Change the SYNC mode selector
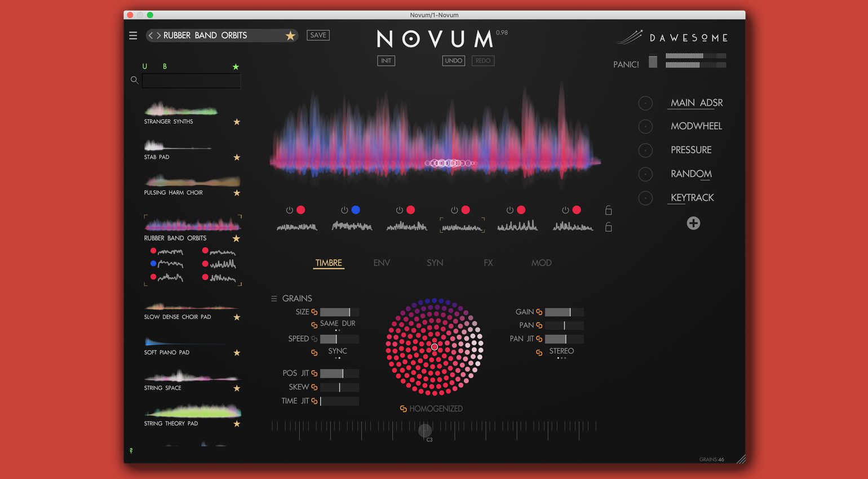Screen dimensions: 868x479 click(x=338, y=352)
